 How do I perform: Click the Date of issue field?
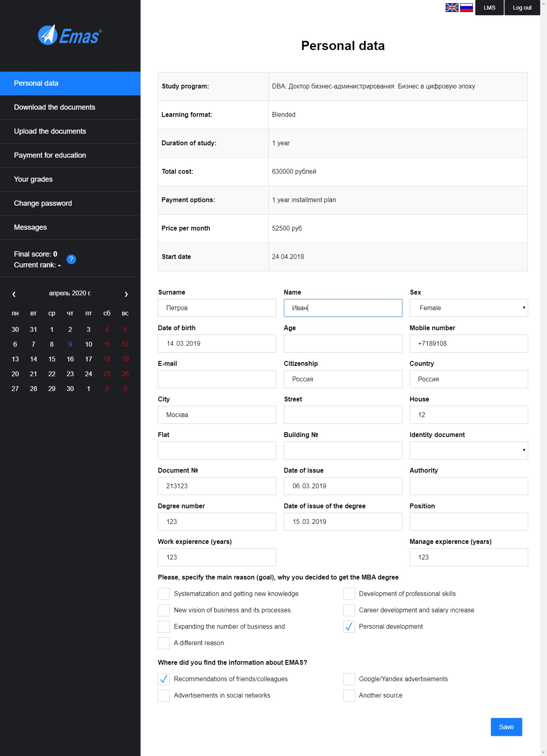(343, 486)
